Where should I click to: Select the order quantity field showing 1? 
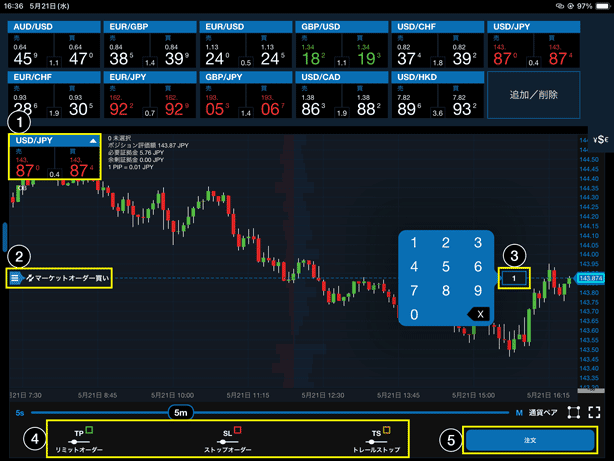tap(514, 278)
